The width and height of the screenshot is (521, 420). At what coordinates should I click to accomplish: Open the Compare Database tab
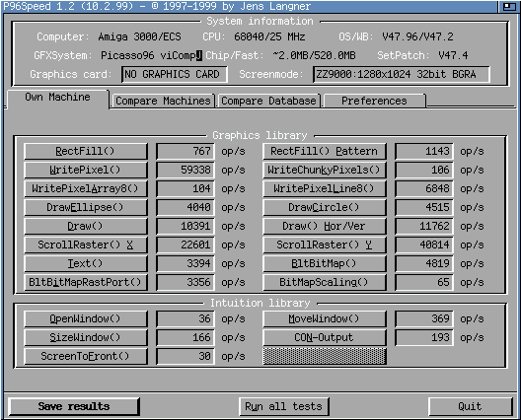268,101
